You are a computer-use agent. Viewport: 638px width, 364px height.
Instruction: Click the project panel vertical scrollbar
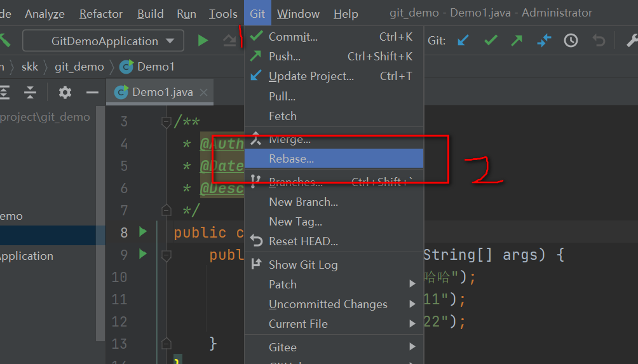[x=100, y=224]
